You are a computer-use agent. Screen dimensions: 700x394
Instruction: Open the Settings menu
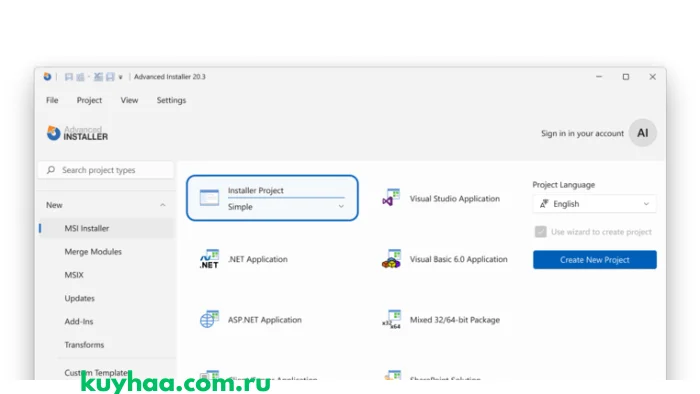171,100
